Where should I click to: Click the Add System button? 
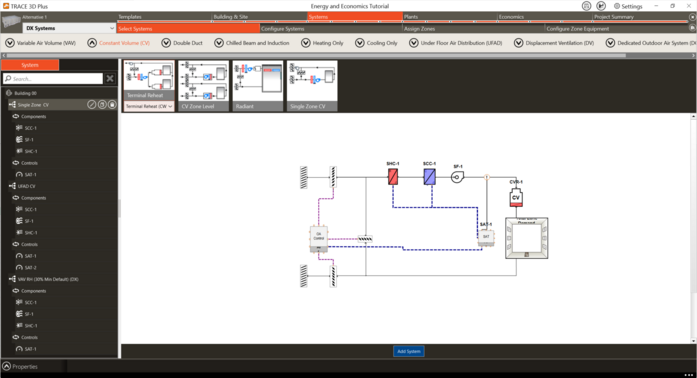click(409, 351)
